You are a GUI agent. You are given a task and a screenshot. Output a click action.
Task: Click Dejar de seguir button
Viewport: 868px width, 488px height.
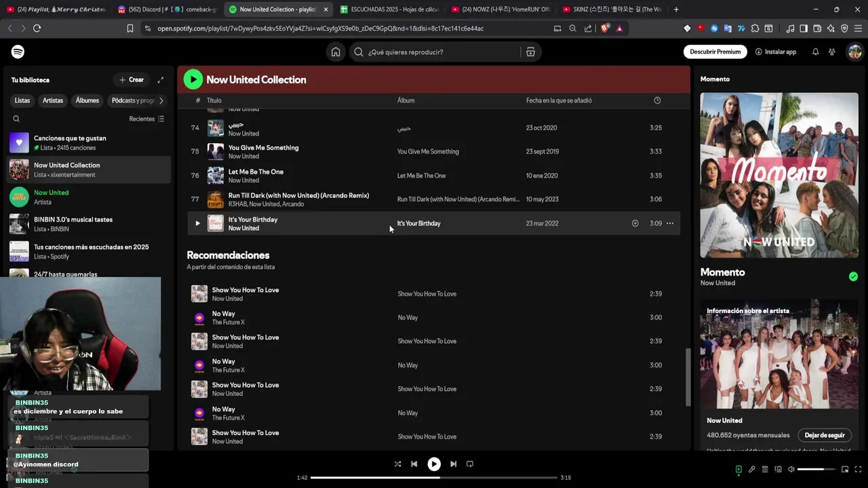tap(825, 435)
